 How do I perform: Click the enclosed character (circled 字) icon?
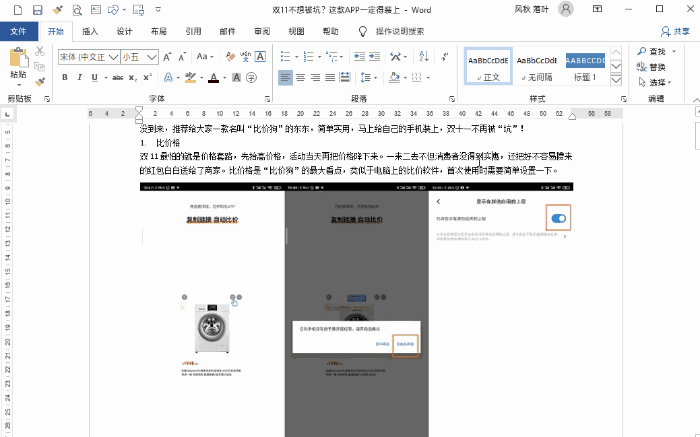(252, 77)
